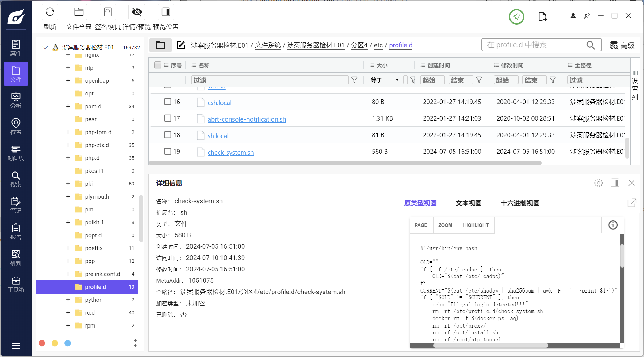
Task: Click the user account icon
Action: tap(573, 16)
